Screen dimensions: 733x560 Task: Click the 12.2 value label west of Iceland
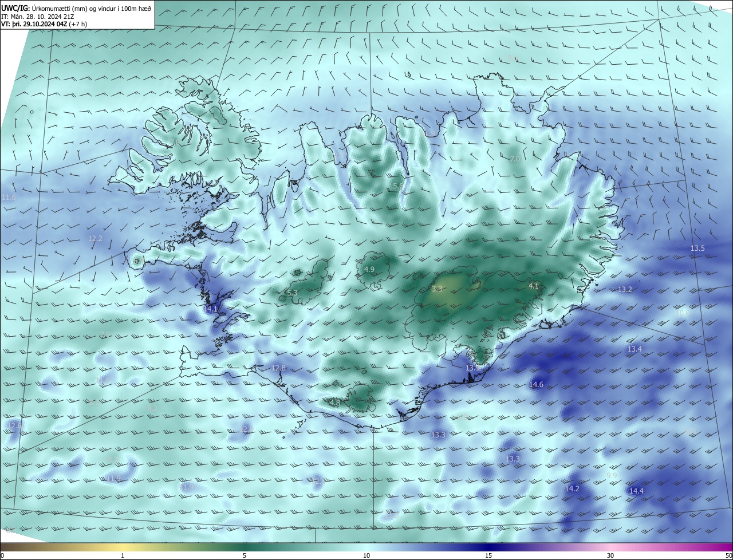[95, 238]
